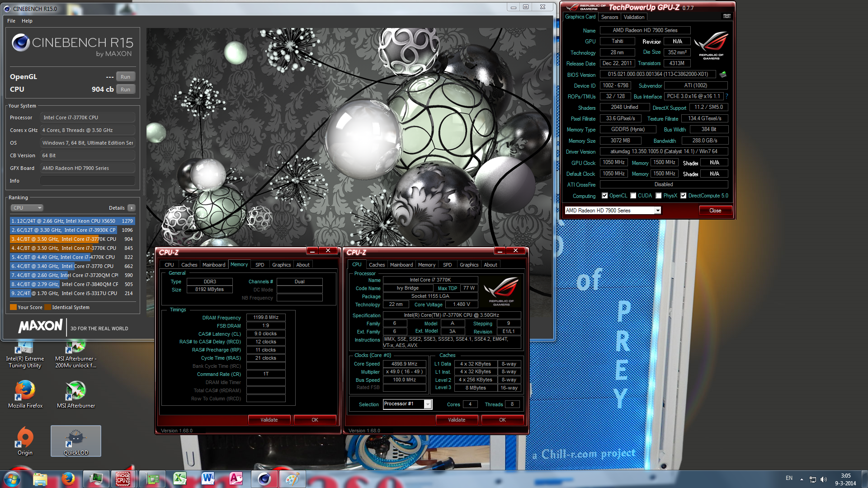The image size is (868, 488).
Task: Open SPD tab in left CPU-Z window
Action: (259, 265)
